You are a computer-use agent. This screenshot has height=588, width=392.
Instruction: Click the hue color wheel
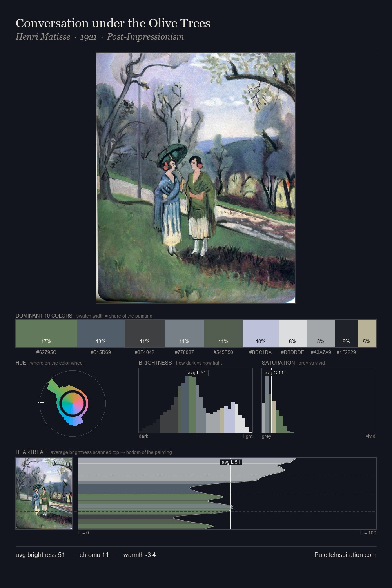pos(73,403)
